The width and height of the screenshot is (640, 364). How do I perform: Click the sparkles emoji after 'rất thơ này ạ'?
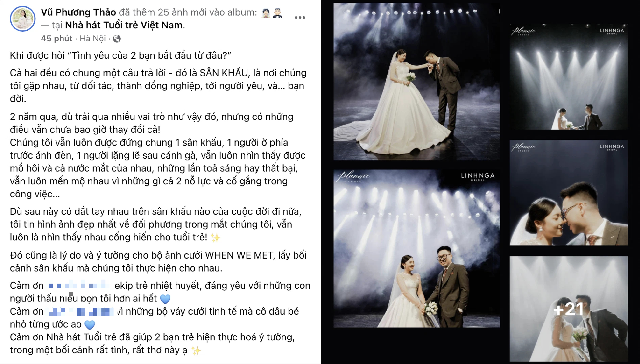pos(196,350)
